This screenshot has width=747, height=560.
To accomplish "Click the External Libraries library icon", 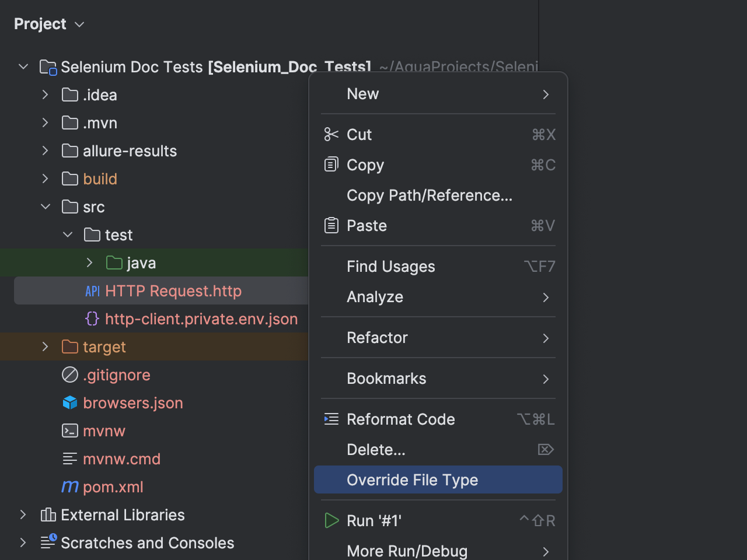I will click(47, 514).
